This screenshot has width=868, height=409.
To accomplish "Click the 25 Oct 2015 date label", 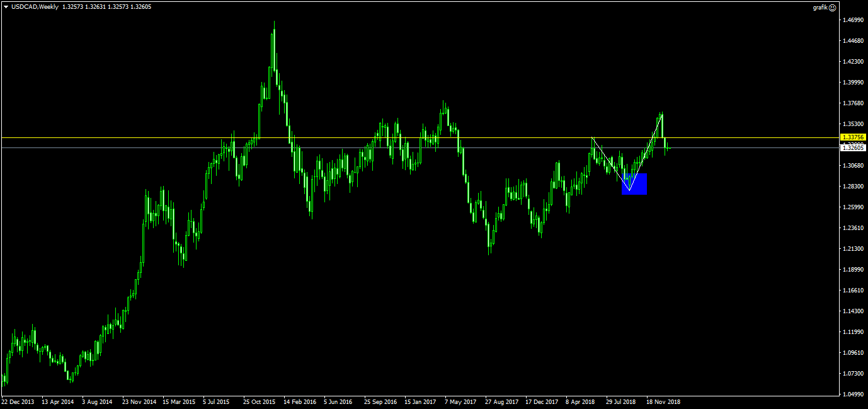I will [x=260, y=401].
